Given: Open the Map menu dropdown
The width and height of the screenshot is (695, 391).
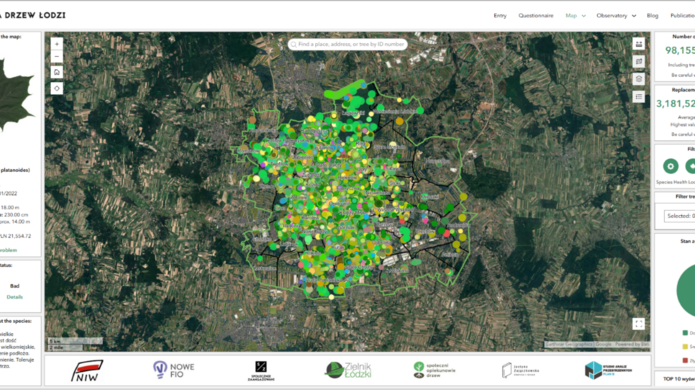Looking at the screenshot, I should click(575, 16).
